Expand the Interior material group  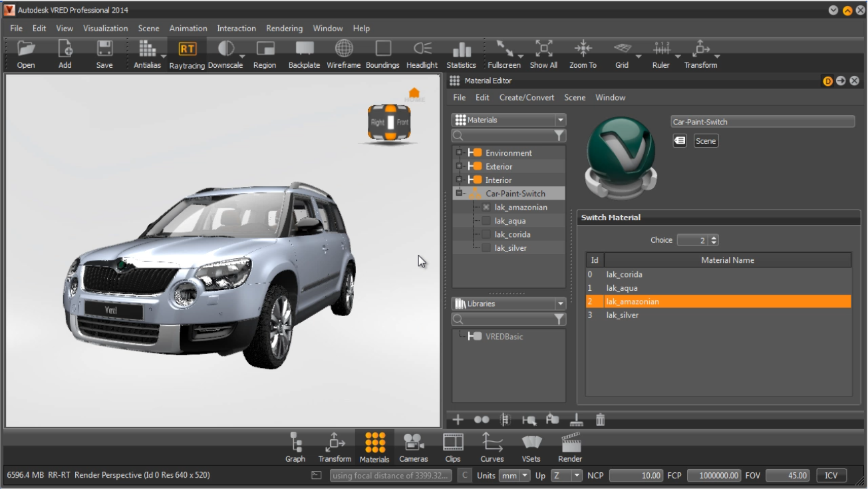pos(458,180)
